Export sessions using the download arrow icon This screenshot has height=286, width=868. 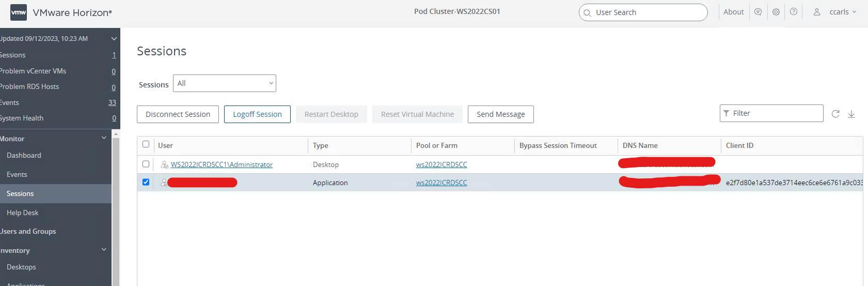[x=851, y=114]
